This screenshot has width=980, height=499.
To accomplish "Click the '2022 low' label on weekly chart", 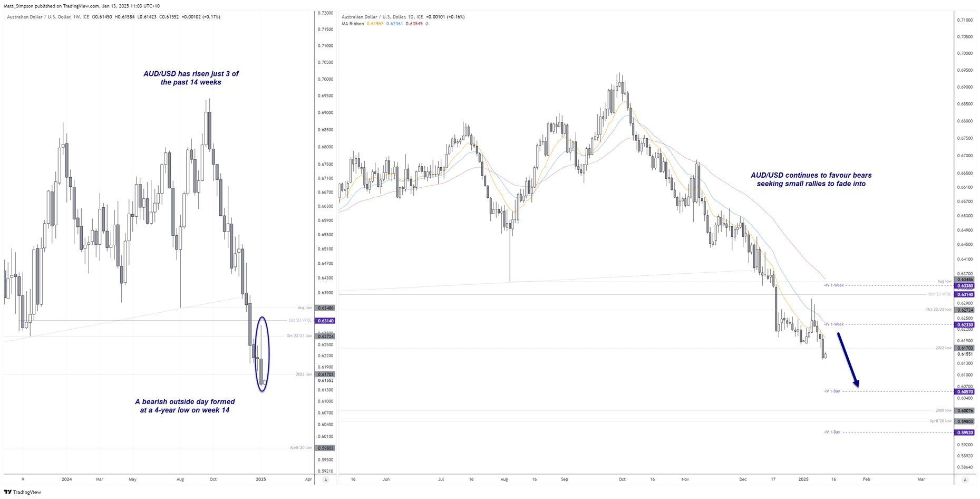I will click(x=304, y=375).
